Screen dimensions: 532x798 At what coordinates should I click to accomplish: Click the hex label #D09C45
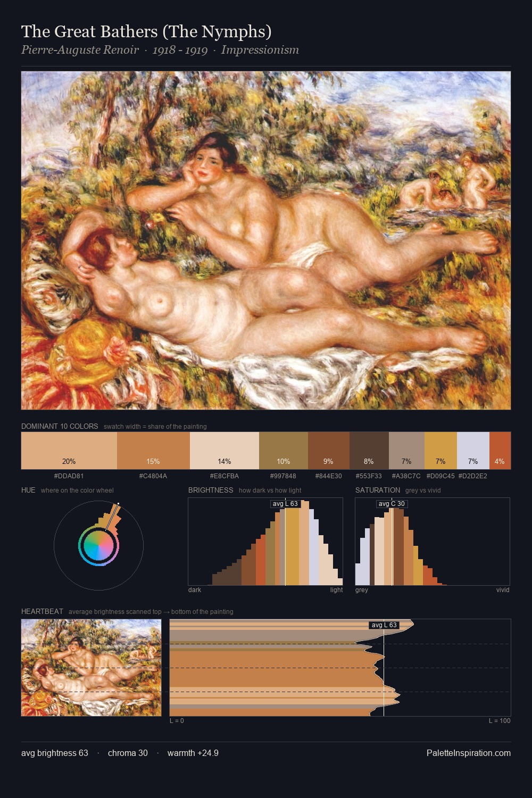[x=440, y=476]
